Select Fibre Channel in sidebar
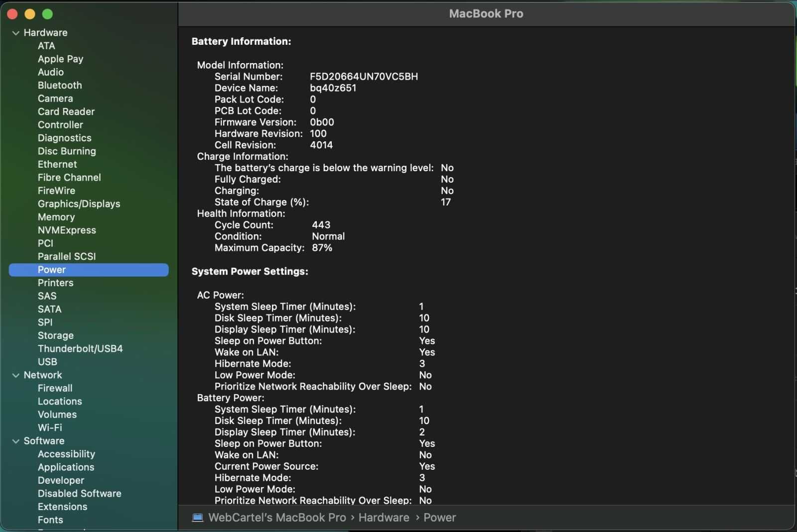797x532 pixels. tap(69, 178)
